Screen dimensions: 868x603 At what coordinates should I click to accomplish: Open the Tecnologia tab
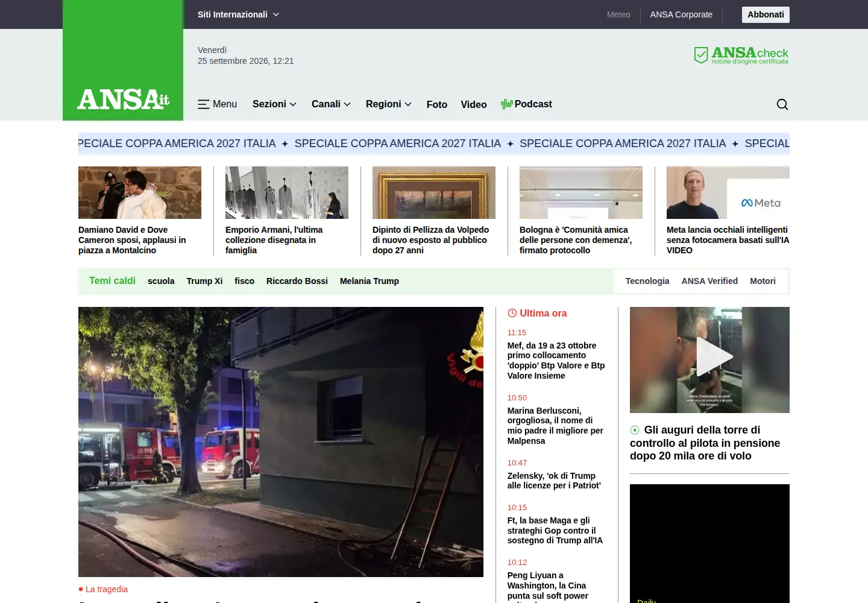(x=647, y=281)
